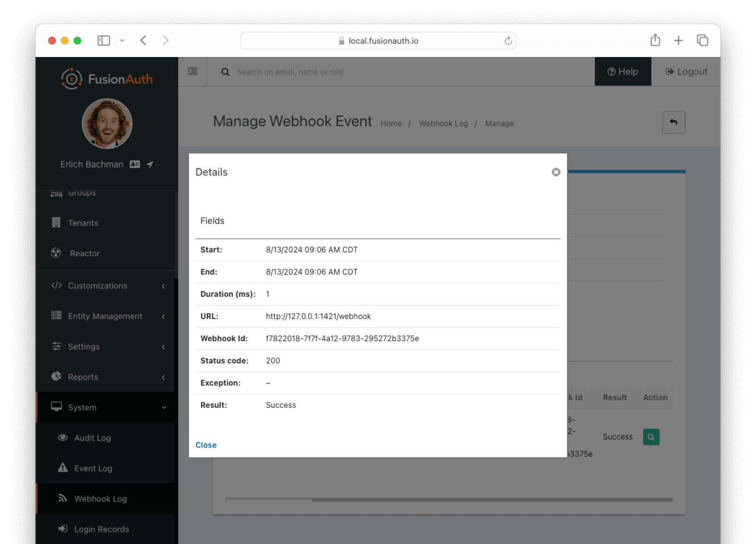Click the System monitor icon

click(x=57, y=407)
